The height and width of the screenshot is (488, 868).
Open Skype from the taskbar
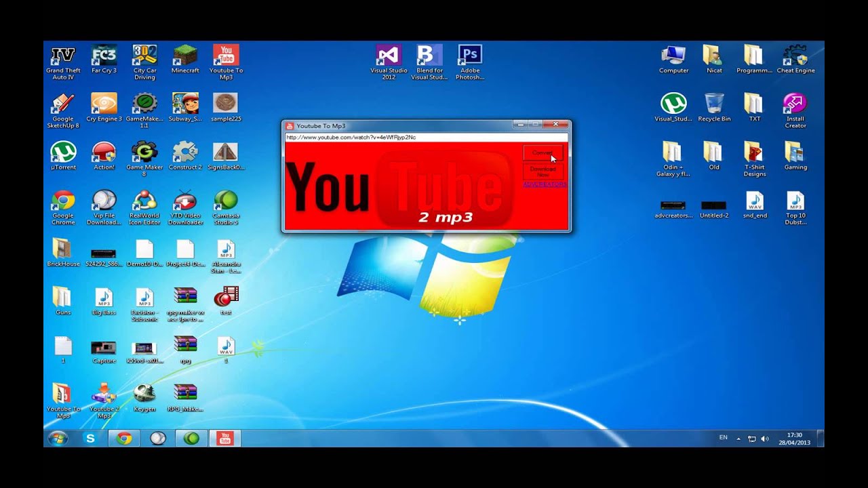pos(90,439)
